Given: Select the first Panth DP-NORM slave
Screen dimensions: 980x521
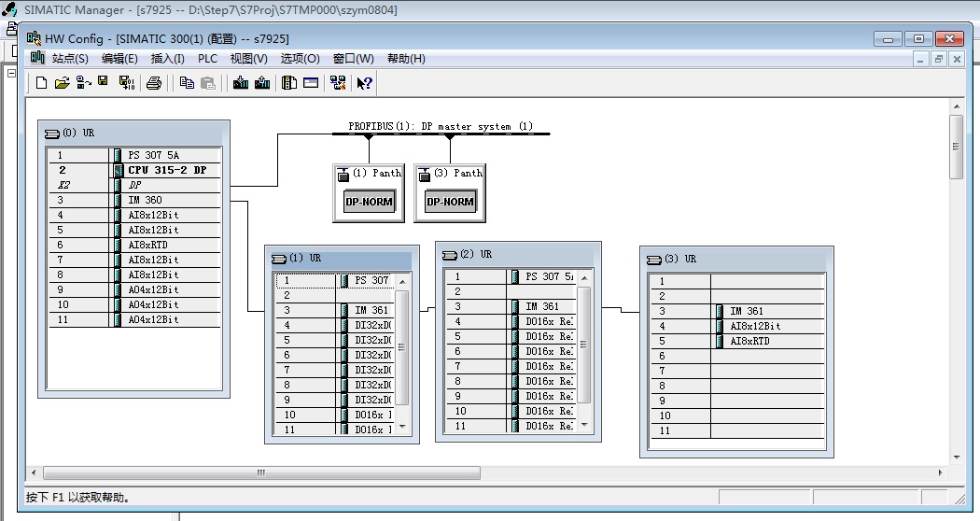Looking at the screenshot, I should [x=369, y=193].
